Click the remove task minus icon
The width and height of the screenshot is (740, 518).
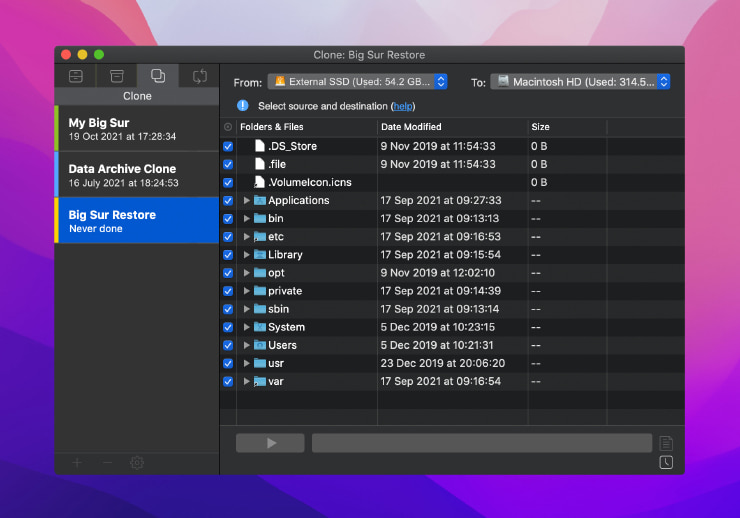pyautogui.click(x=107, y=463)
